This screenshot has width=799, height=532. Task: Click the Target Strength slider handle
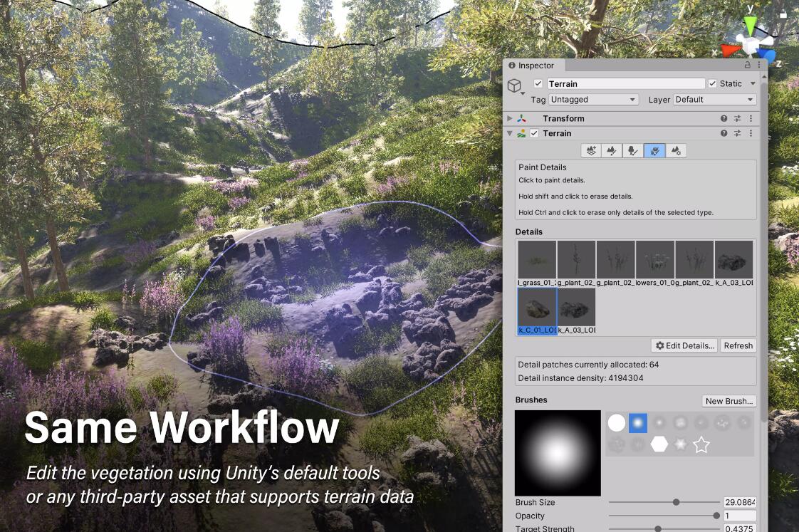[x=658, y=529]
